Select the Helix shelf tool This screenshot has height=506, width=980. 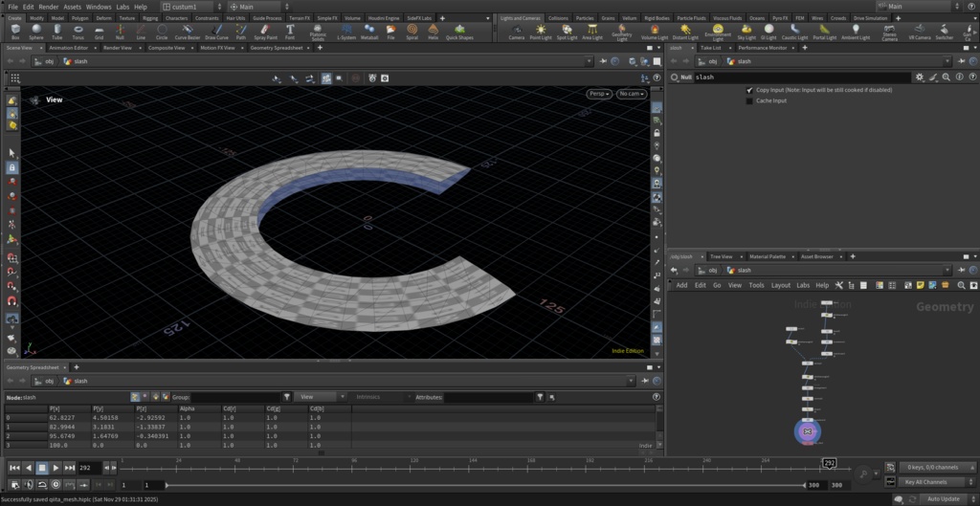coord(434,32)
